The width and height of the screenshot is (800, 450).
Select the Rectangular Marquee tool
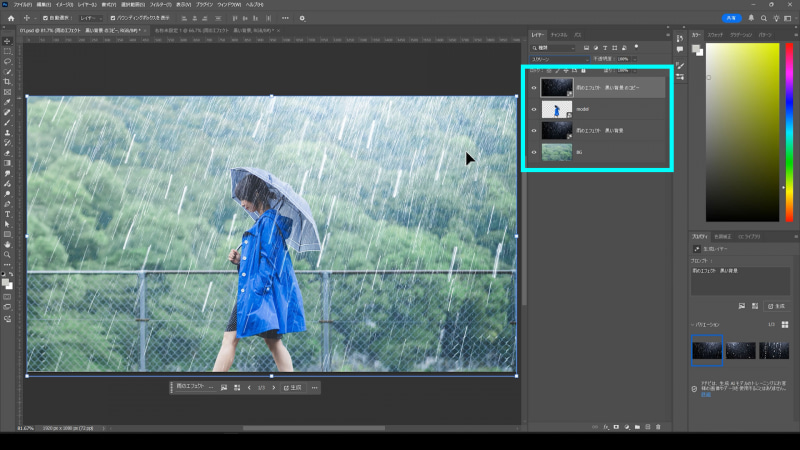(x=7, y=52)
